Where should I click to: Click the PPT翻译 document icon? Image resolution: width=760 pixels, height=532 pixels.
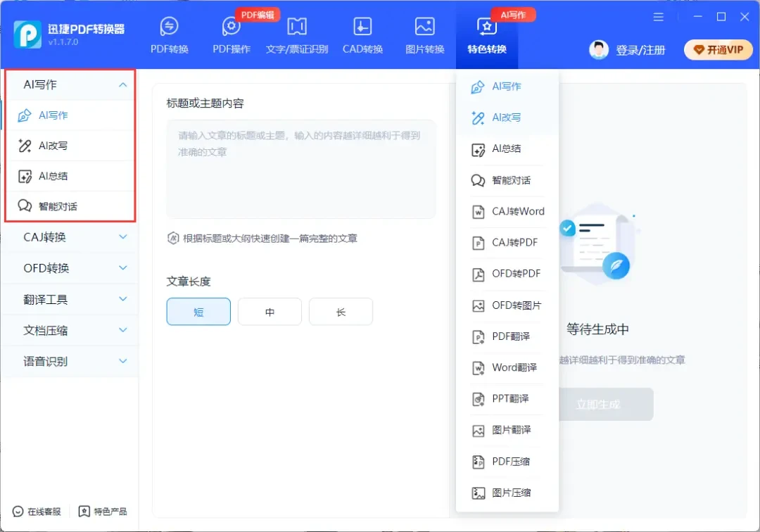(478, 399)
